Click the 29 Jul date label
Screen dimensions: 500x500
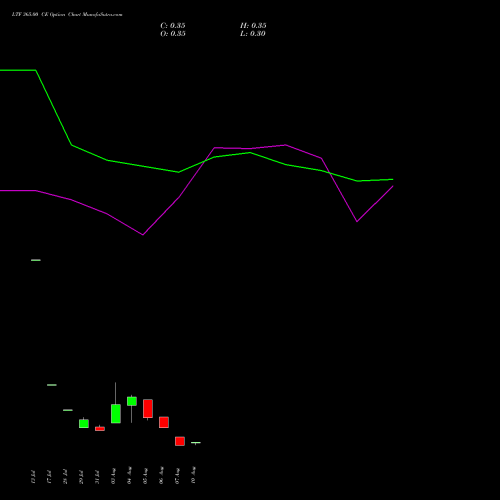pyautogui.click(x=81, y=477)
